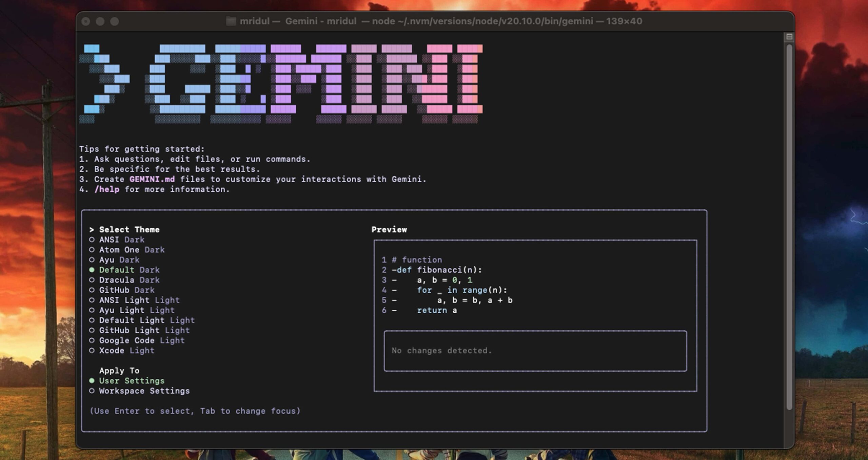The image size is (868, 460).
Task: Click the 'Preview' heading
Action: (x=389, y=230)
